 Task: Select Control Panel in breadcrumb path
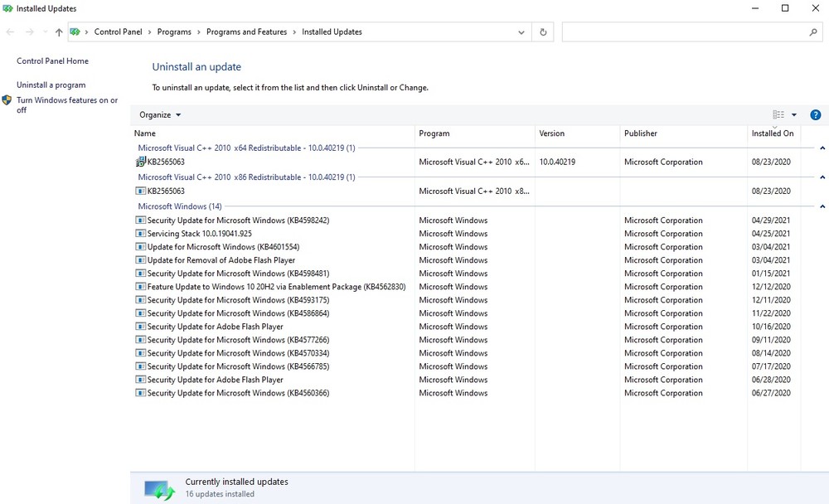[x=119, y=32]
